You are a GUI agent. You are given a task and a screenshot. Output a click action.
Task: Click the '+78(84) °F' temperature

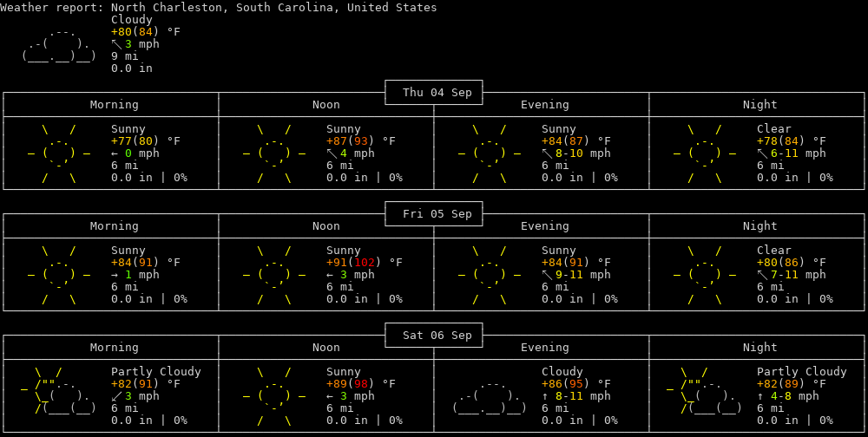792,141
